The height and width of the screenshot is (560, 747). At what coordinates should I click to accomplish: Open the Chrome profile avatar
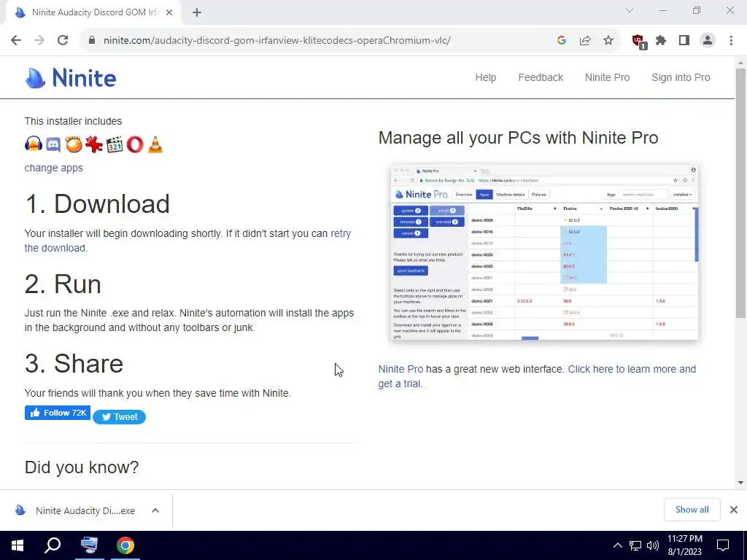(708, 41)
